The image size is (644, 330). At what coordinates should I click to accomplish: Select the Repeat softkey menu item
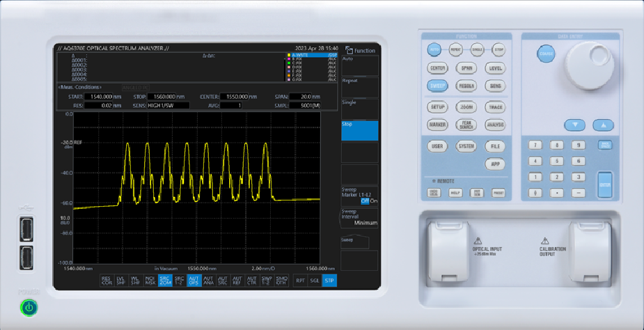click(x=359, y=87)
